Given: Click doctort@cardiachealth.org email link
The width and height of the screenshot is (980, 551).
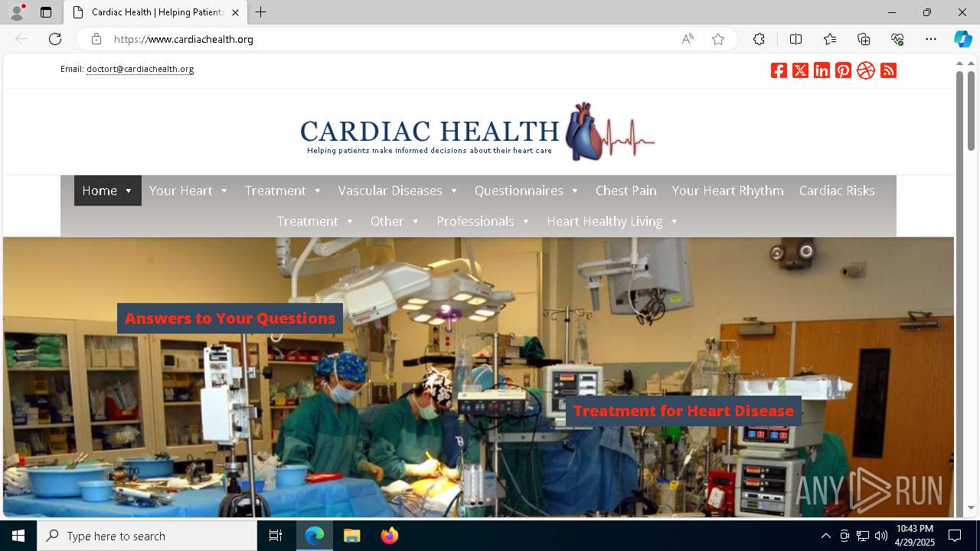Looking at the screenshot, I should [x=140, y=69].
